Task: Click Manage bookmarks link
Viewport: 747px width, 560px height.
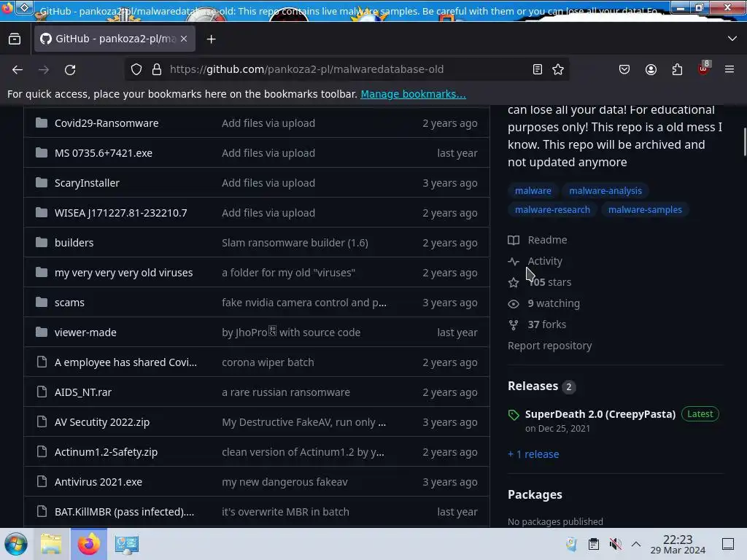Action: pyautogui.click(x=413, y=94)
